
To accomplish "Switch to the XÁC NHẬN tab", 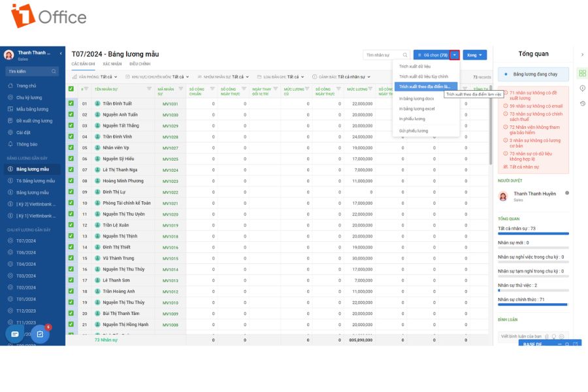I will pos(112,64).
